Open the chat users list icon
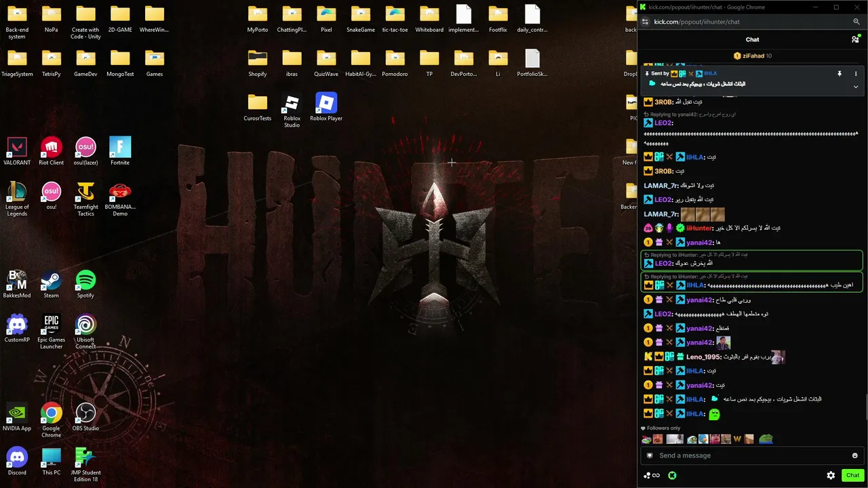The image size is (868, 488). coord(855,39)
